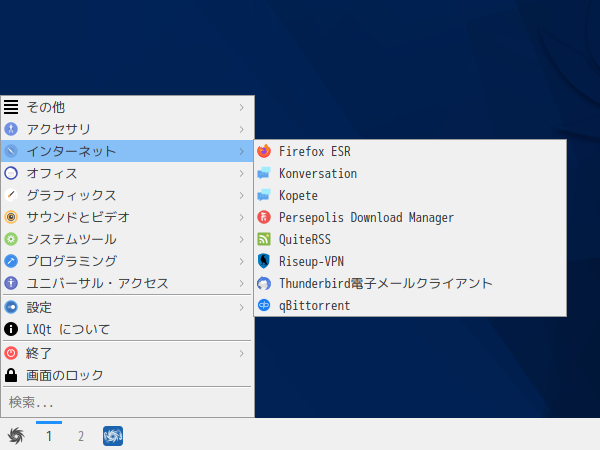
Task: Open QuiteRSS feed reader icon
Action: click(264, 239)
